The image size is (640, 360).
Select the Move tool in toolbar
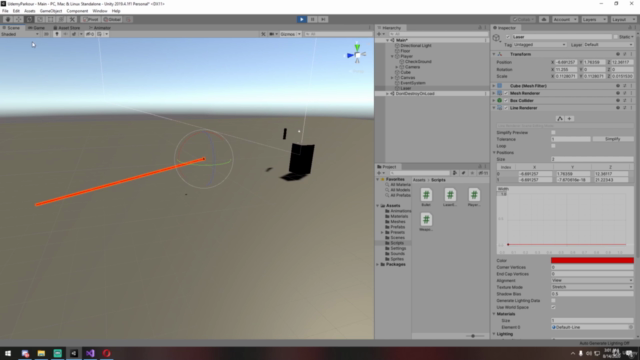(18, 19)
